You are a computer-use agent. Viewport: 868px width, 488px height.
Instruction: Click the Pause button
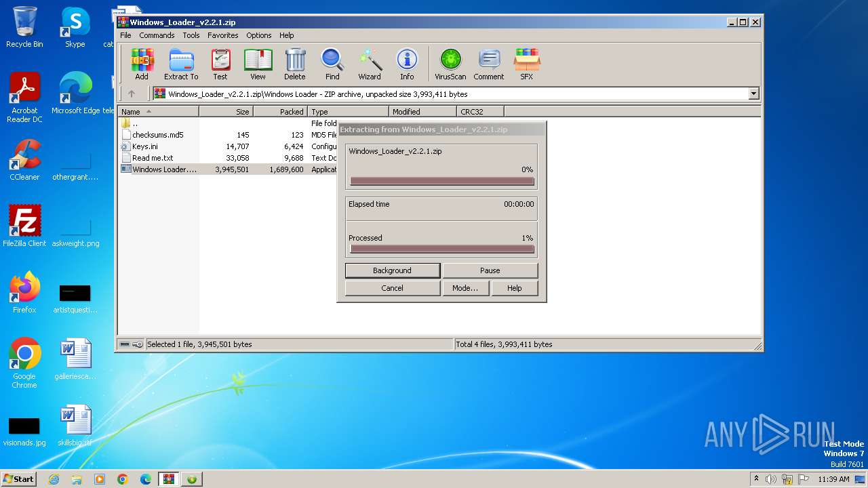pos(490,270)
